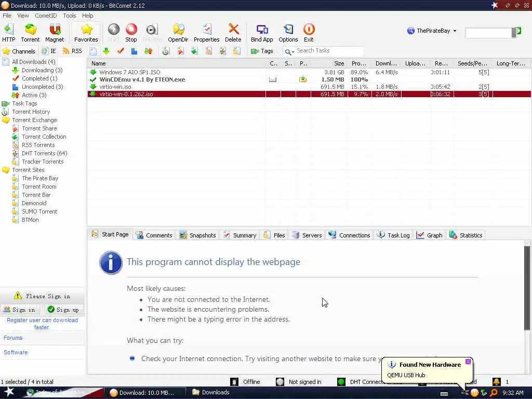Switch to the Comments tab
Image resolution: width=532 pixels, height=399 pixels.
(154, 235)
